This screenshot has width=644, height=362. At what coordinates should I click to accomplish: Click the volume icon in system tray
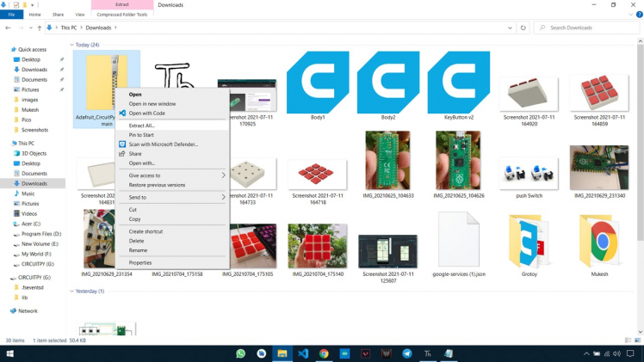[x=617, y=353]
